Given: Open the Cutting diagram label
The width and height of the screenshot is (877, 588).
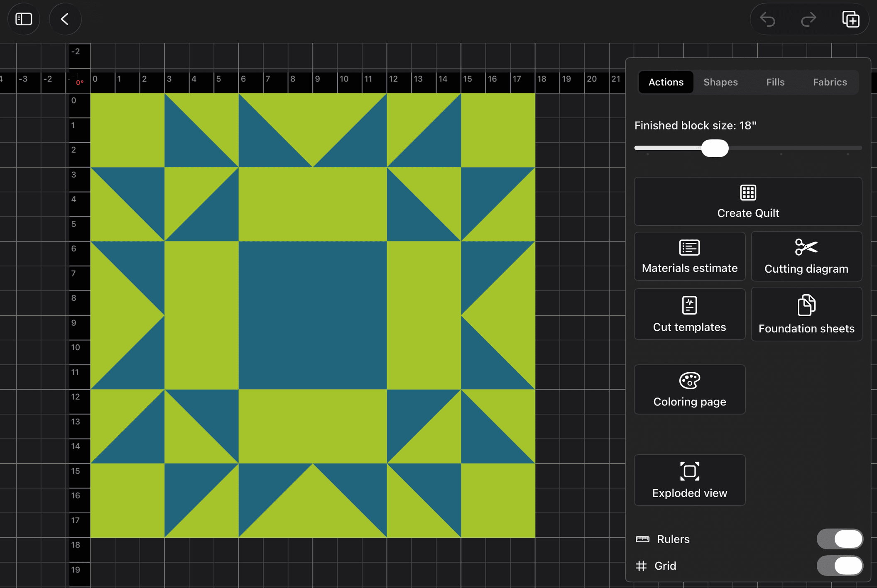Looking at the screenshot, I should (x=806, y=269).
